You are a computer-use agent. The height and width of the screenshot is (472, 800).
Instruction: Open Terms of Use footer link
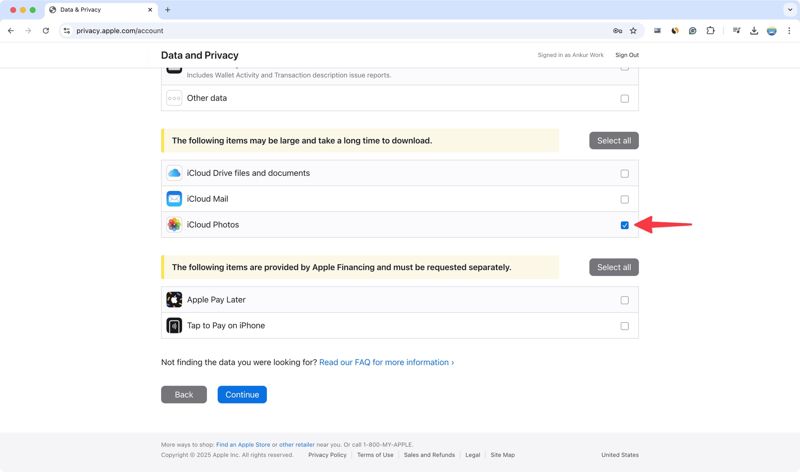(x=375, y=455)
